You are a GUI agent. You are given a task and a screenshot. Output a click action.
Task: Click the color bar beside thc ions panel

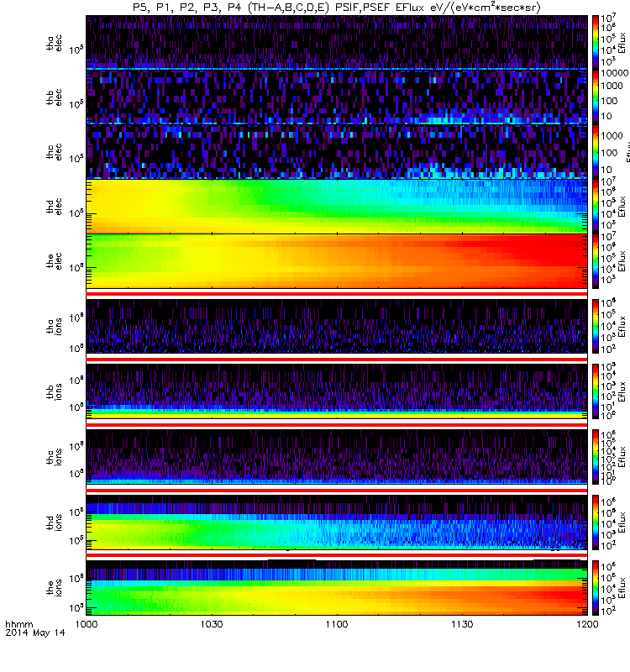(596, 457)
